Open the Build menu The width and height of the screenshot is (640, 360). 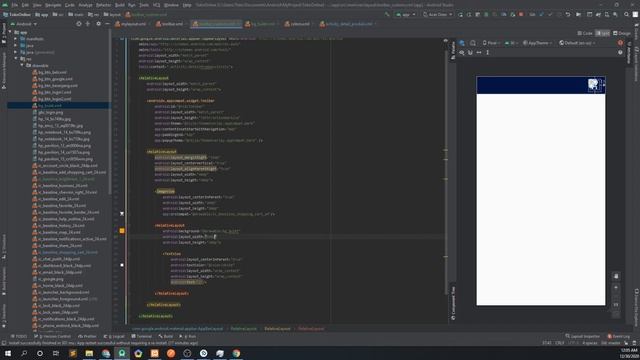tap(120, 5)
